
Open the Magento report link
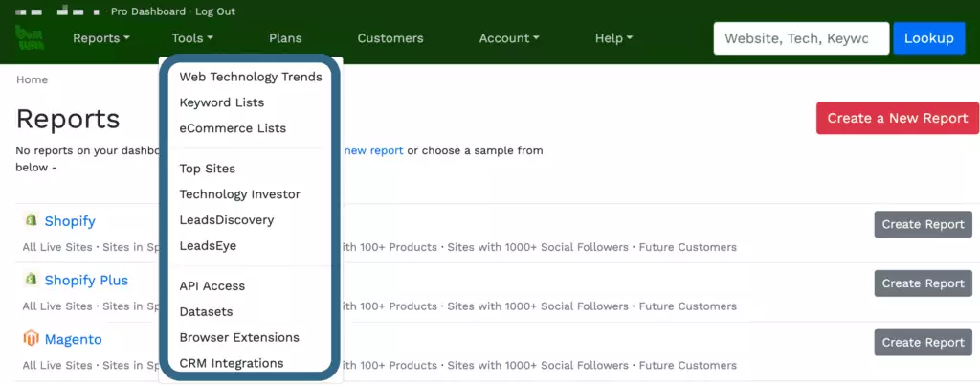(73, 339)
